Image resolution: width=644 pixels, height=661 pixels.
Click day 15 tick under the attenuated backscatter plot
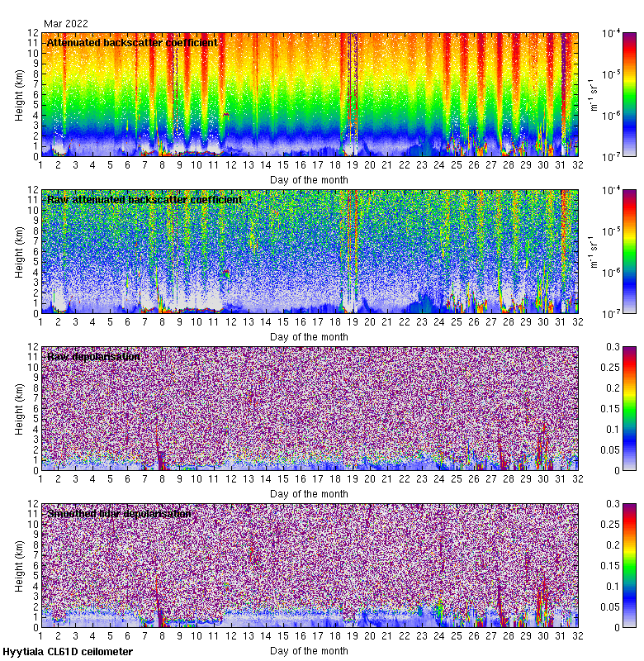[283, 164]
